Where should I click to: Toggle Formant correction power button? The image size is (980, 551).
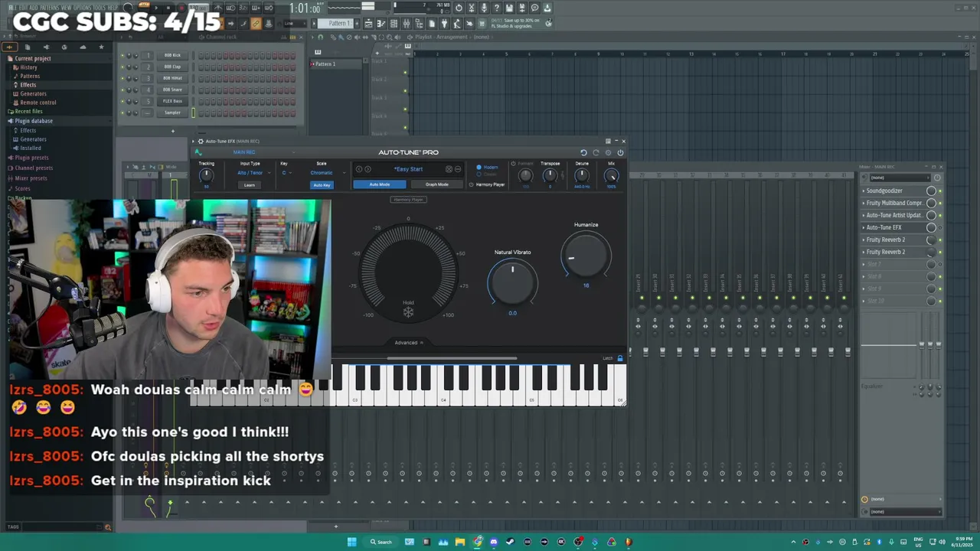(x=513, y=163)
